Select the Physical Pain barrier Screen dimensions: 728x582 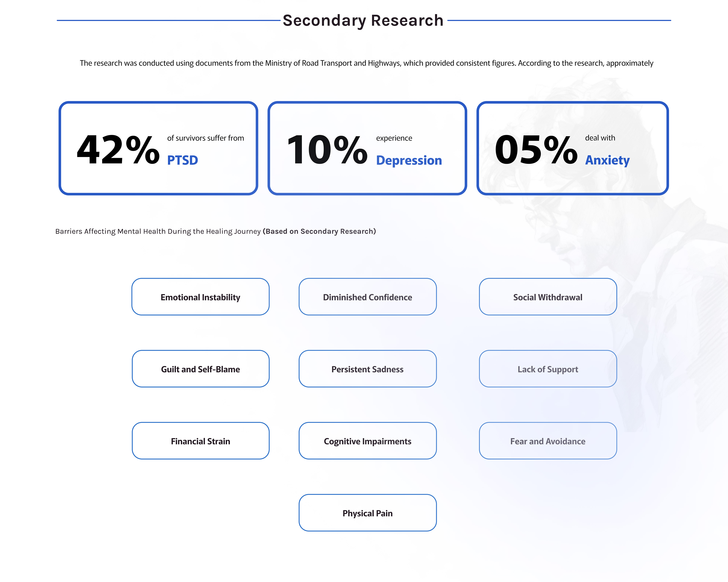tap(367, 513)
